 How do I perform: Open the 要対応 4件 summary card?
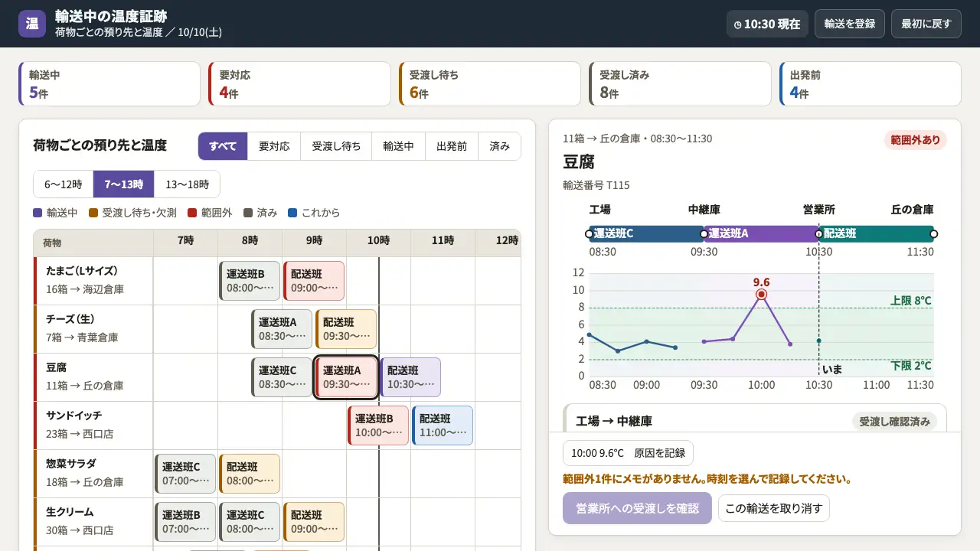(x=299, y=83)
